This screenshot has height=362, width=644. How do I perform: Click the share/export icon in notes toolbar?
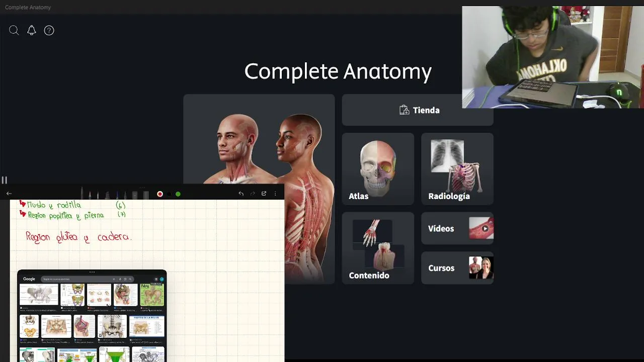coord(264,194)
